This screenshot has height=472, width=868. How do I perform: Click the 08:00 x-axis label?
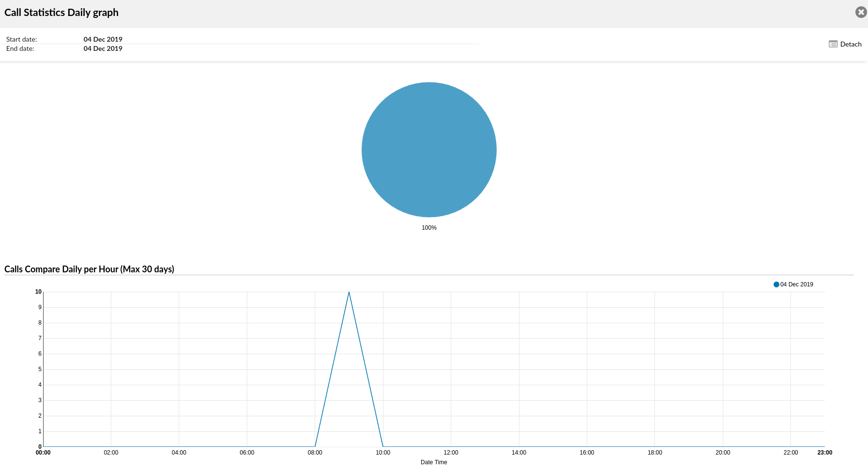(315, 453)
